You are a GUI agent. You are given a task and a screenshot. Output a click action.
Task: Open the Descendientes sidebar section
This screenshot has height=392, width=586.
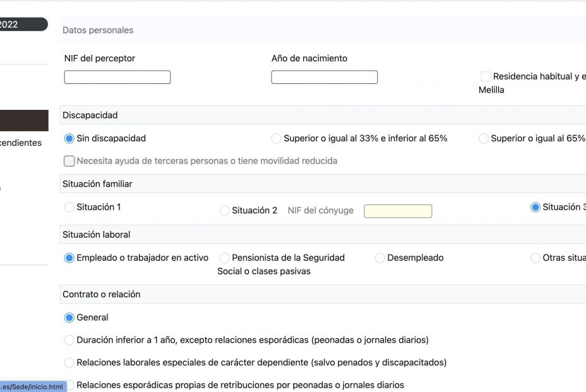[21, 143]
